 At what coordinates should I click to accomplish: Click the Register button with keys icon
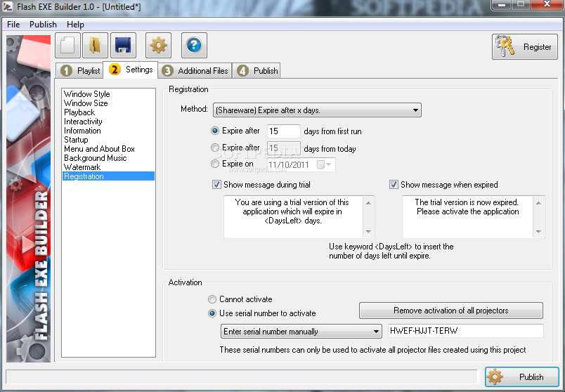(x=525, y=47)
